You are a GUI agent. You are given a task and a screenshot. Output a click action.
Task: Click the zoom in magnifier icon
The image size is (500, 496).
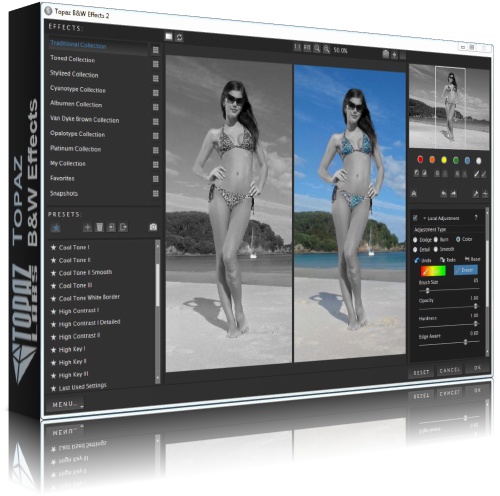point(317,49)
